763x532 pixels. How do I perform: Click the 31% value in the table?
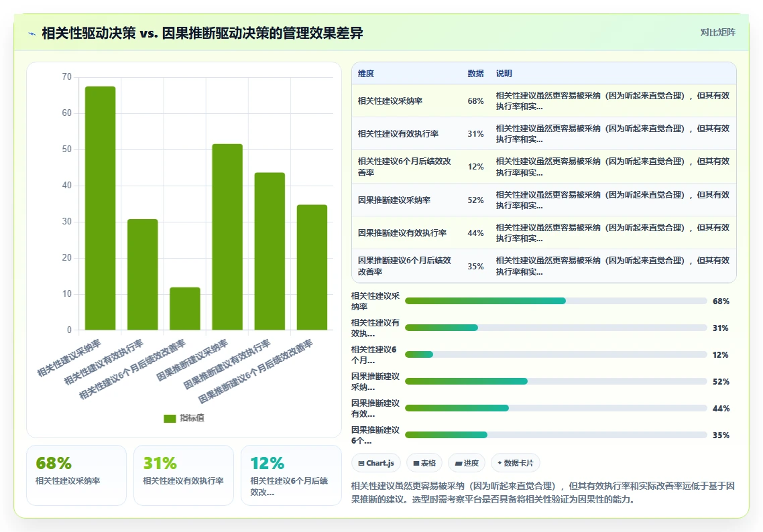click(475, 134)
